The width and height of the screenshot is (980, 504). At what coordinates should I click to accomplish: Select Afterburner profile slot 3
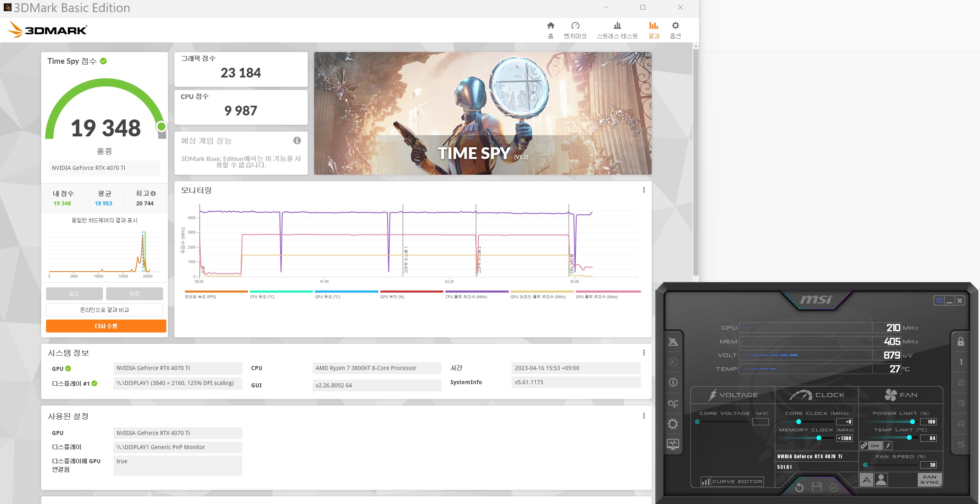coord(961,403)
